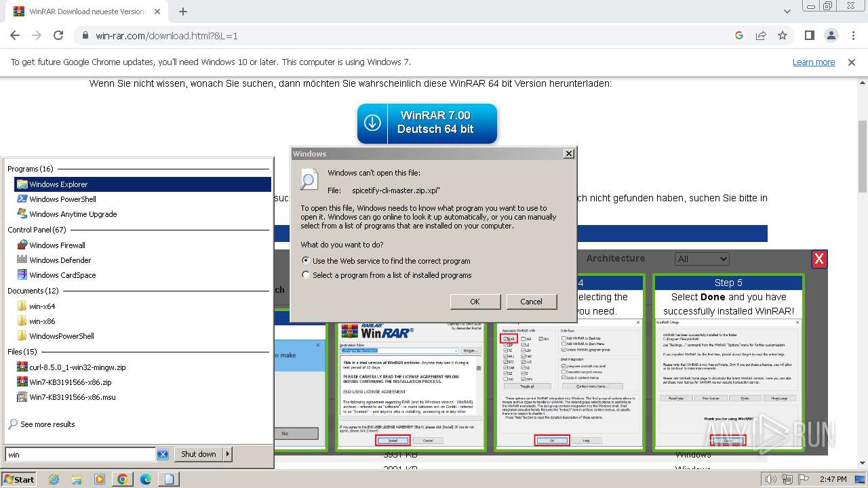Expand the Shut down options arrow
Screen dimensions: 868x488
228,454
